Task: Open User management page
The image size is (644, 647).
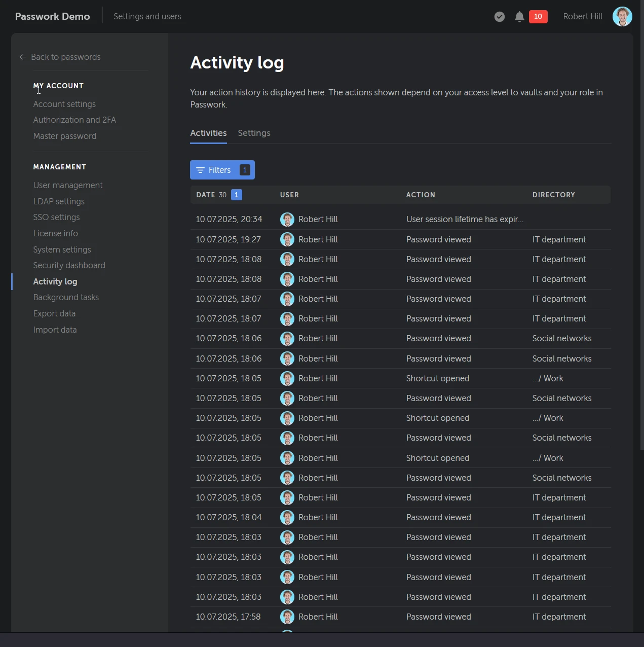Action: [x=68, y=185]
